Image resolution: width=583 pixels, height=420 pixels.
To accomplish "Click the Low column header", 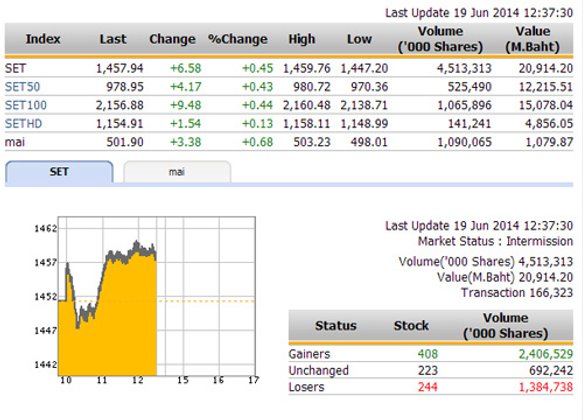I will (x=359, y=39).
